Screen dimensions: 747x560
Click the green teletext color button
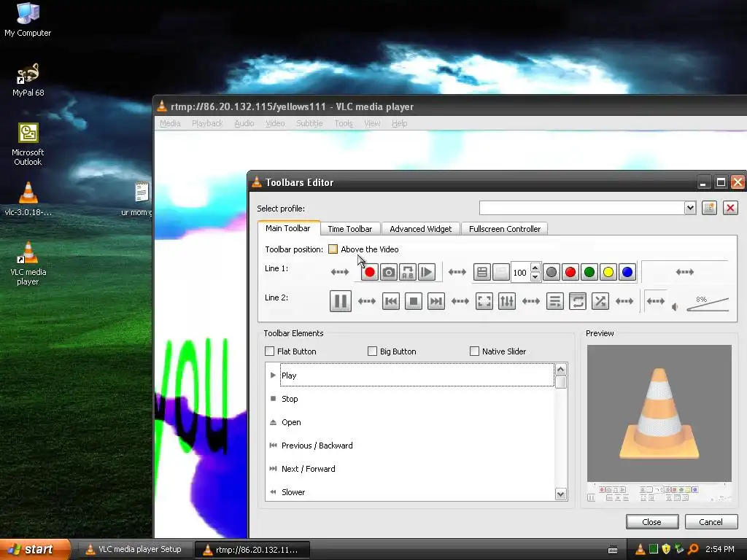[589, 272]
